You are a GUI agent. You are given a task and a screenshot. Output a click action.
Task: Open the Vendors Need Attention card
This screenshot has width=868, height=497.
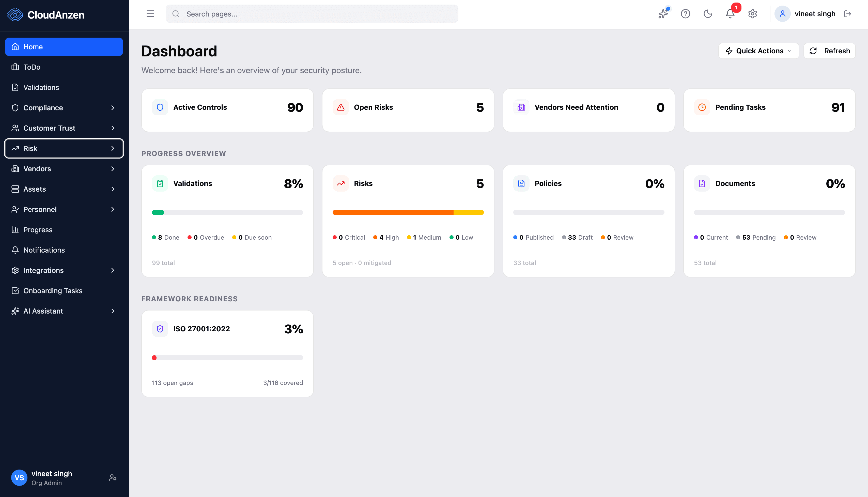click(x=589, y=110)
